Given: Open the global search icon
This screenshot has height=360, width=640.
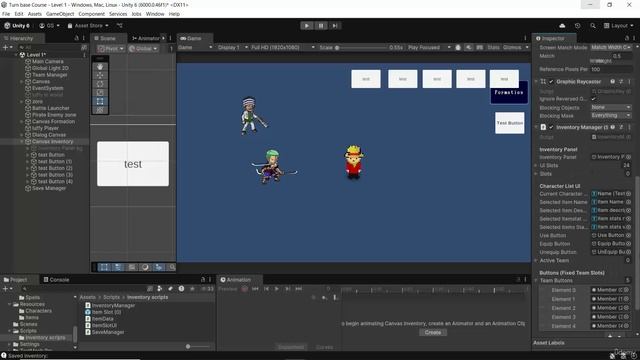Looking at the screenshot, I should click(x=593, y=26).
